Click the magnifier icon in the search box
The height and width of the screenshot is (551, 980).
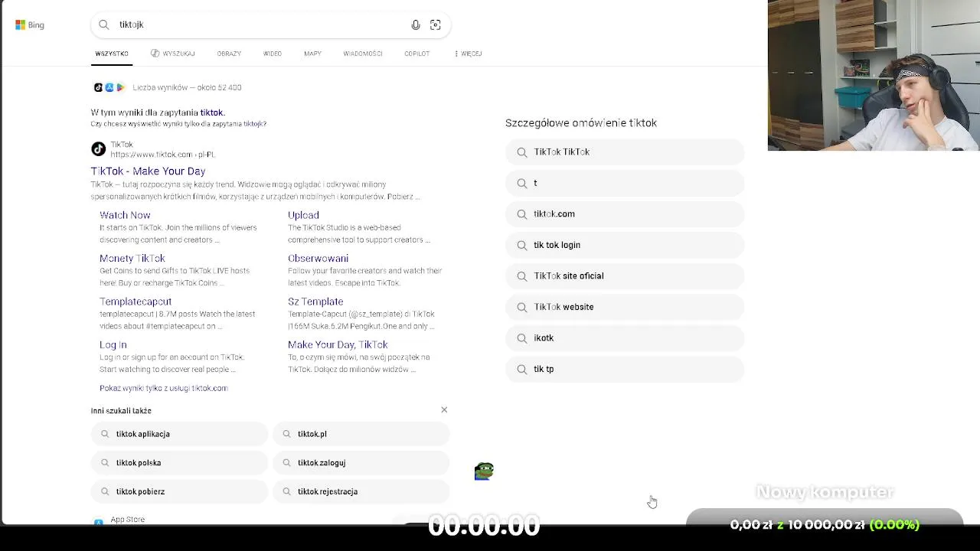pyautogui.click(x=104, y=24)
